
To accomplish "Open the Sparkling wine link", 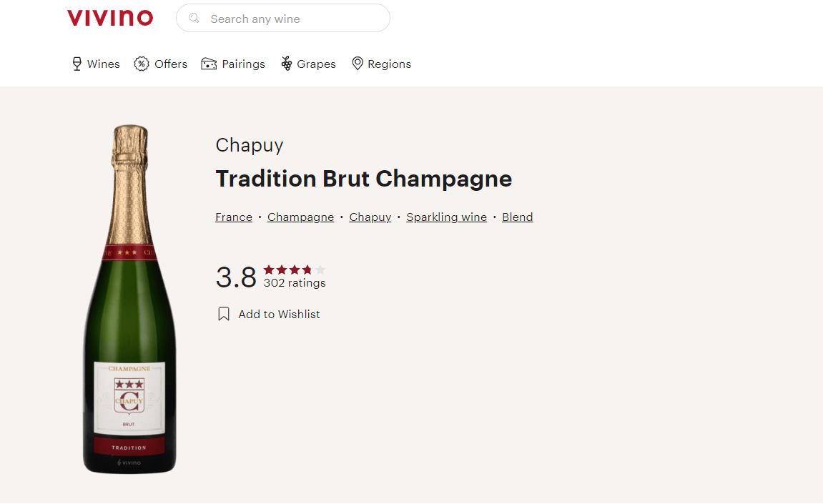I will click(446, 217).
